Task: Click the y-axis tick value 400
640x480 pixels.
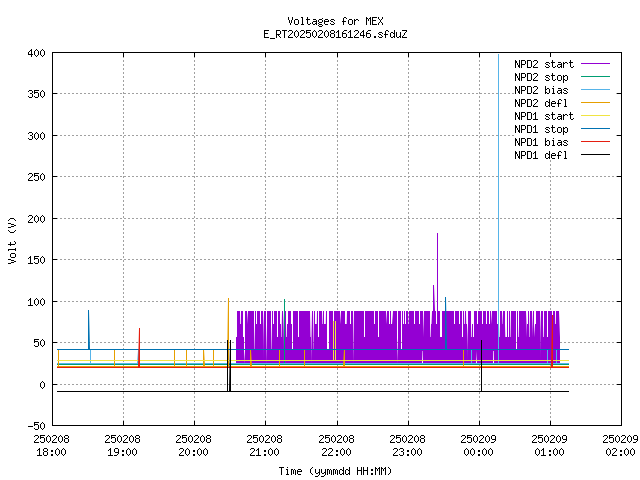Action: click(x=36, y=53)
